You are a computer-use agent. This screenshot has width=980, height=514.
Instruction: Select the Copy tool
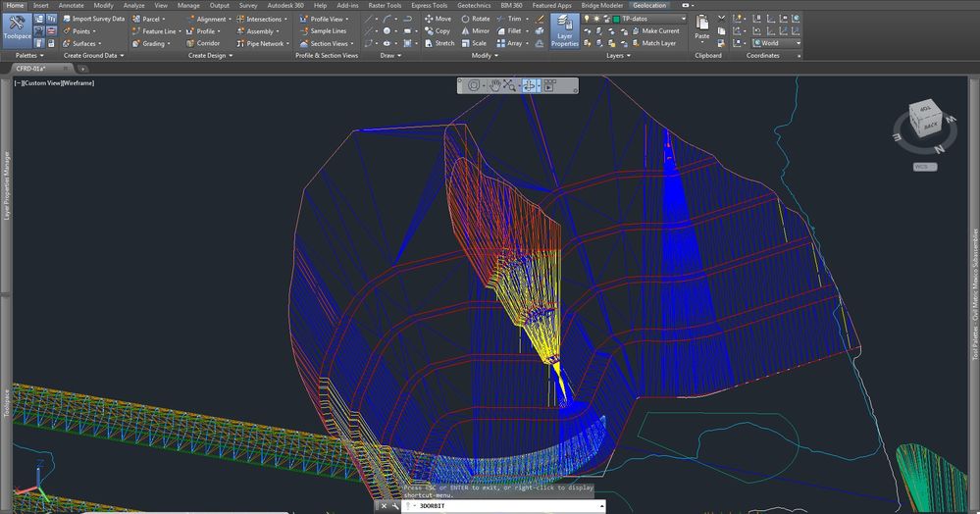[x=437, y=30]
